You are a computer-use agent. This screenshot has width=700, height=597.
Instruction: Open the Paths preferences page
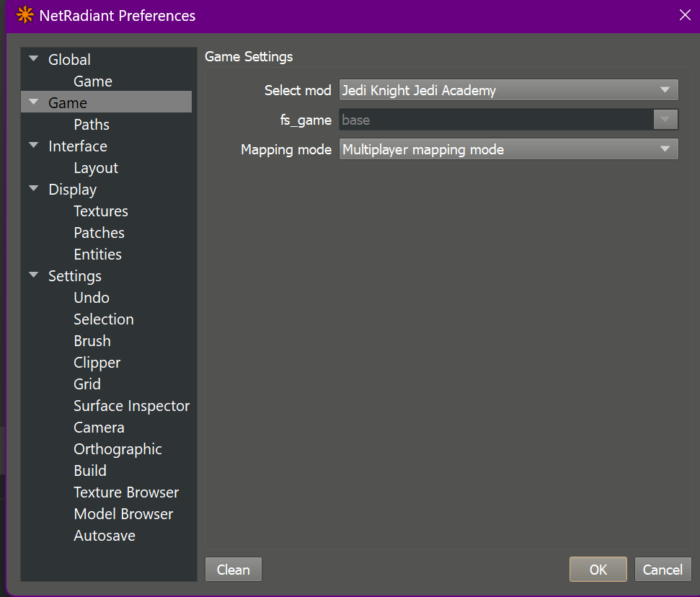(x=92, y=125)
